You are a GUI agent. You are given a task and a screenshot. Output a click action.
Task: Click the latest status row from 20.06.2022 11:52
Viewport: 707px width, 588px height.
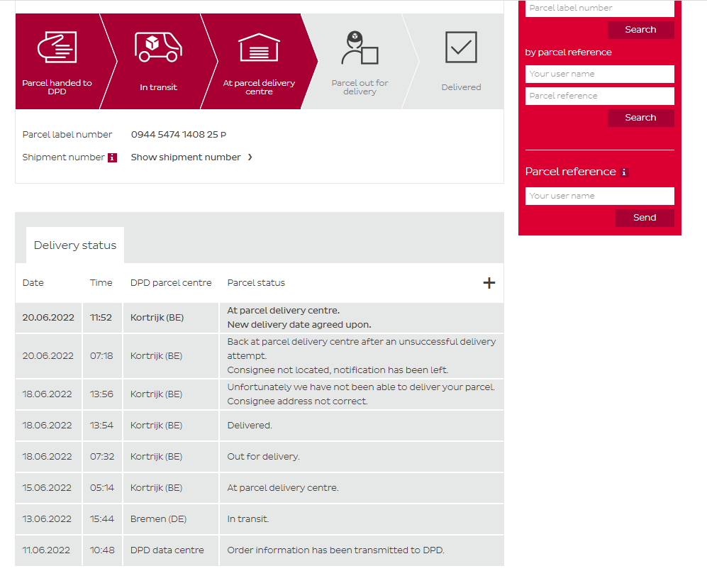coord(260,318)
